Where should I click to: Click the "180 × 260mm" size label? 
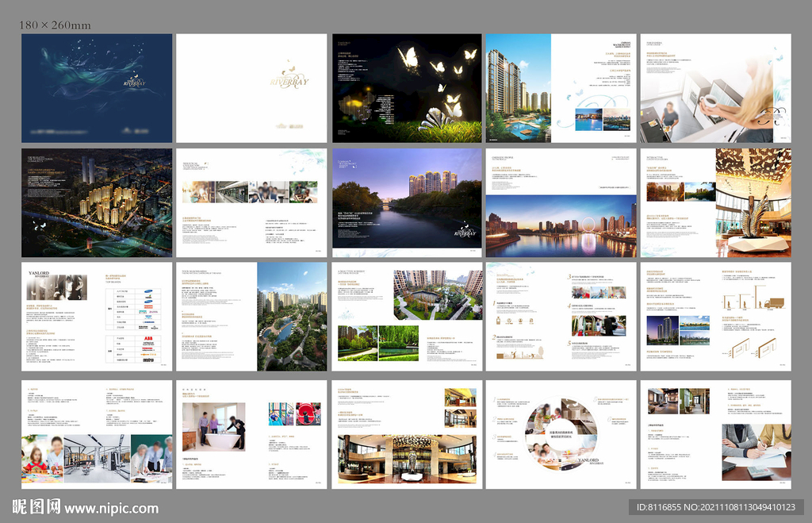point(55,25)
